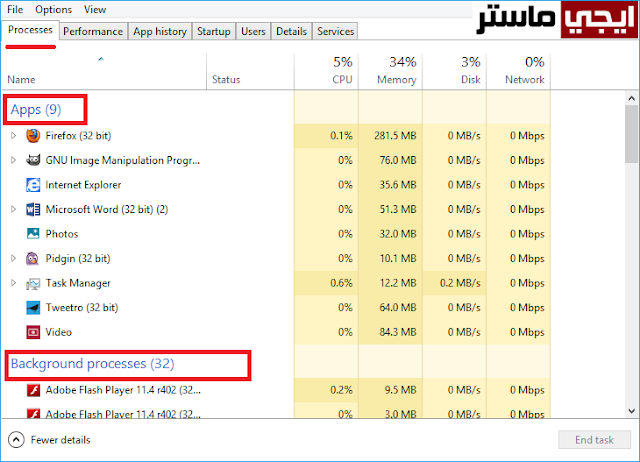The height and width of the screenshot is (462, 640).
Task: Click the Tweetro bird icon
Action: 33,308
